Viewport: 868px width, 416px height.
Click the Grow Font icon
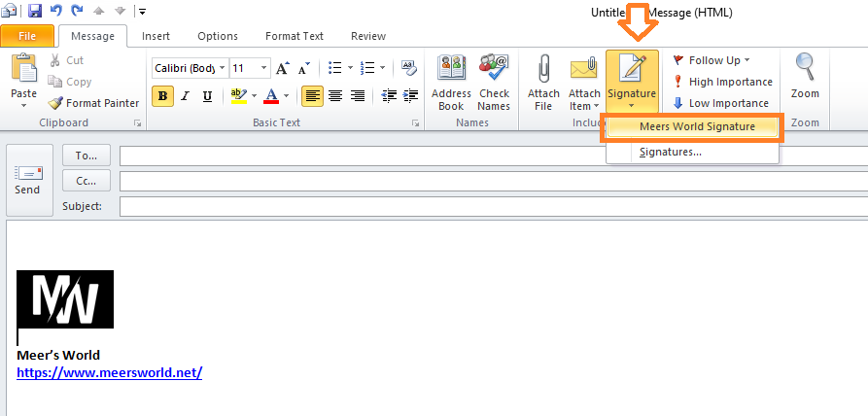[x=282, y=68]
